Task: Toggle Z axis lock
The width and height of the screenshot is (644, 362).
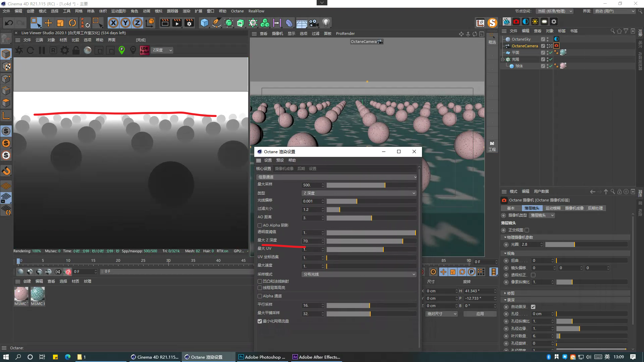Action: click(138, 23)
